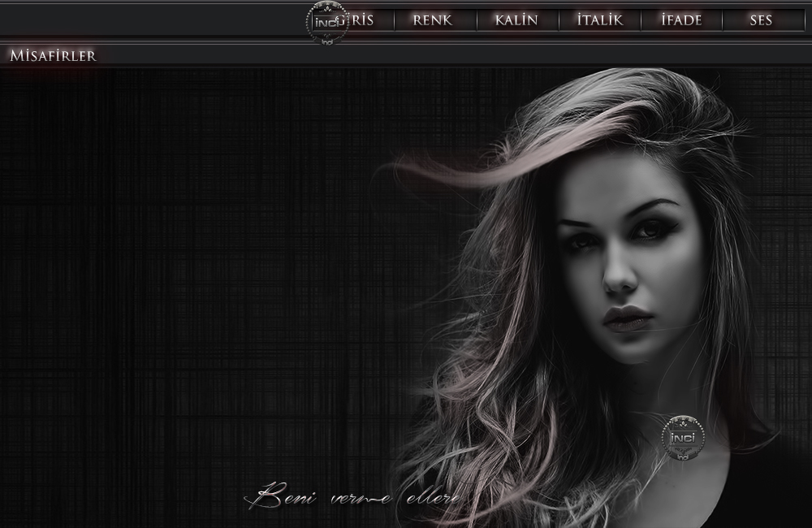This screenshot has width=812, height=528.
Task: Select the Misafirler guests header
Action: pos(53,56)
